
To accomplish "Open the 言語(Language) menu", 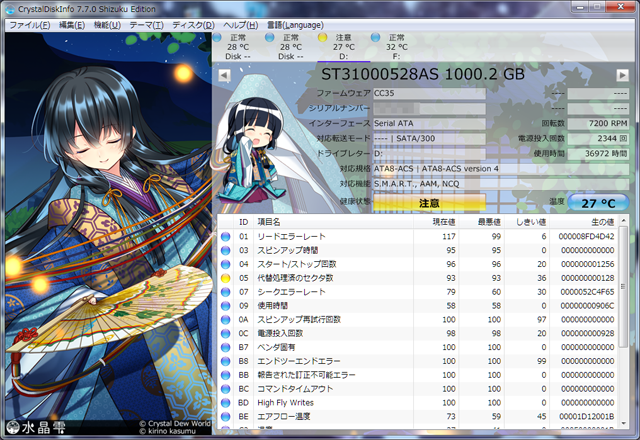I will click(295, 25).
